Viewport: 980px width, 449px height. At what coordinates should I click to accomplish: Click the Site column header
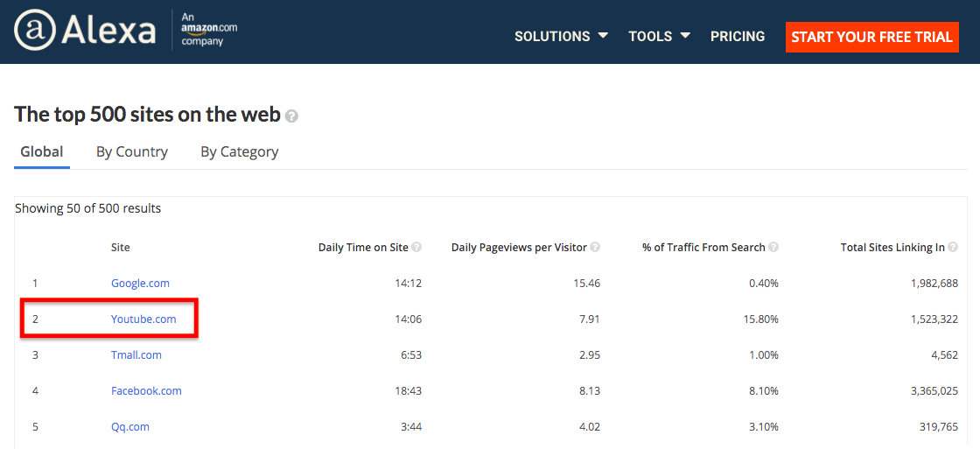121,248
